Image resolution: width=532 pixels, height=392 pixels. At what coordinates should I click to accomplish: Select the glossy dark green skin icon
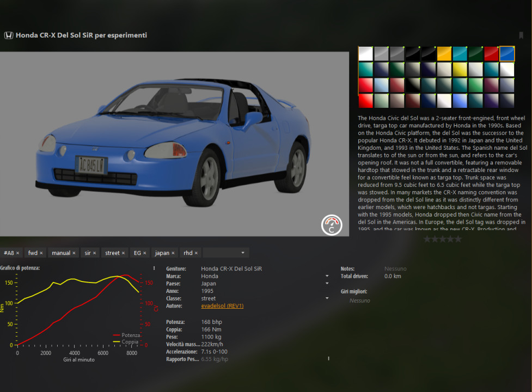pyautogui.click(x=475, y=54)
